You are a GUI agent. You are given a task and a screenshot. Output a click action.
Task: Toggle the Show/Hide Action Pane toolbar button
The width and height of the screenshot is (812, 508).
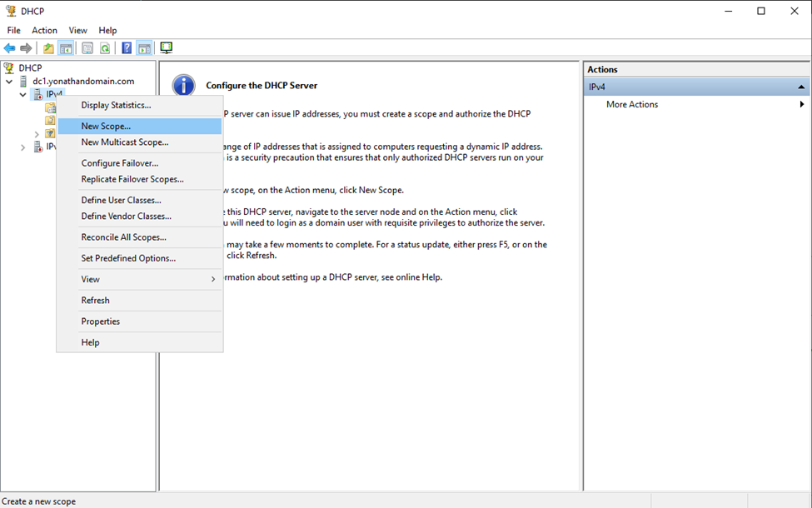(x=144, y=48)
